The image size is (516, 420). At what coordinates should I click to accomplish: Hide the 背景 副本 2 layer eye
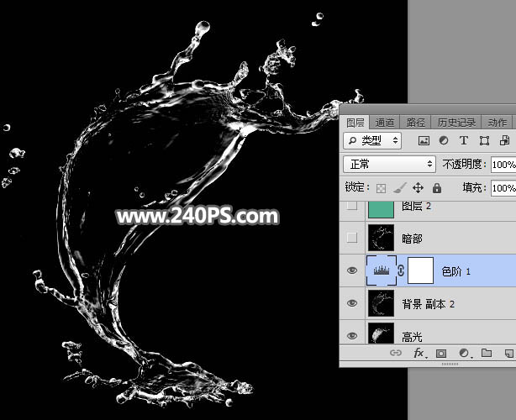coord(352,303)
